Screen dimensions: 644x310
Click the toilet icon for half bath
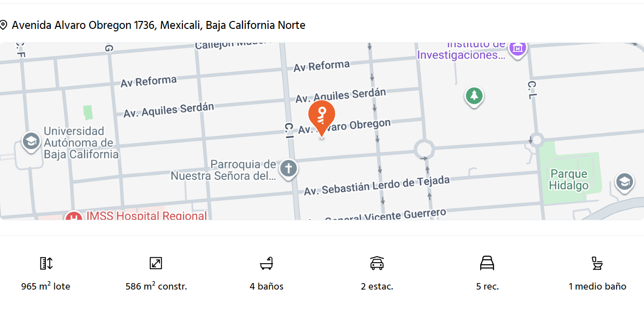point(597,263)
